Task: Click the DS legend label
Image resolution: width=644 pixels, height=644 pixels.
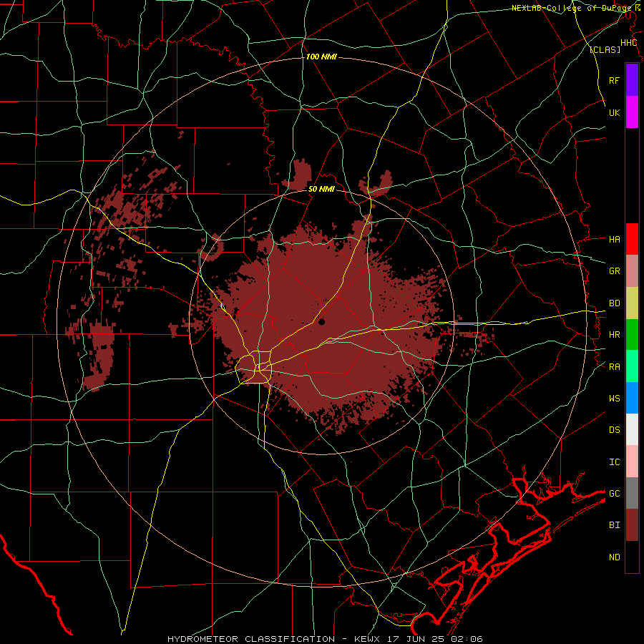Action: pyautogui.click(x=614, y=430)
